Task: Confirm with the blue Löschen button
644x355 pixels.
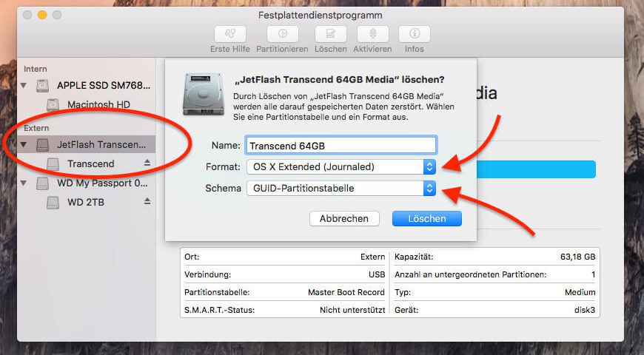Action: coord(426,219)
